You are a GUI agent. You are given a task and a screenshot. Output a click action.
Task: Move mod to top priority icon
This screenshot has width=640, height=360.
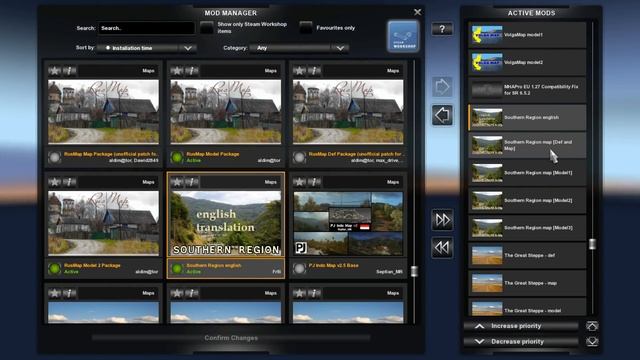click(x=592, y=326)
